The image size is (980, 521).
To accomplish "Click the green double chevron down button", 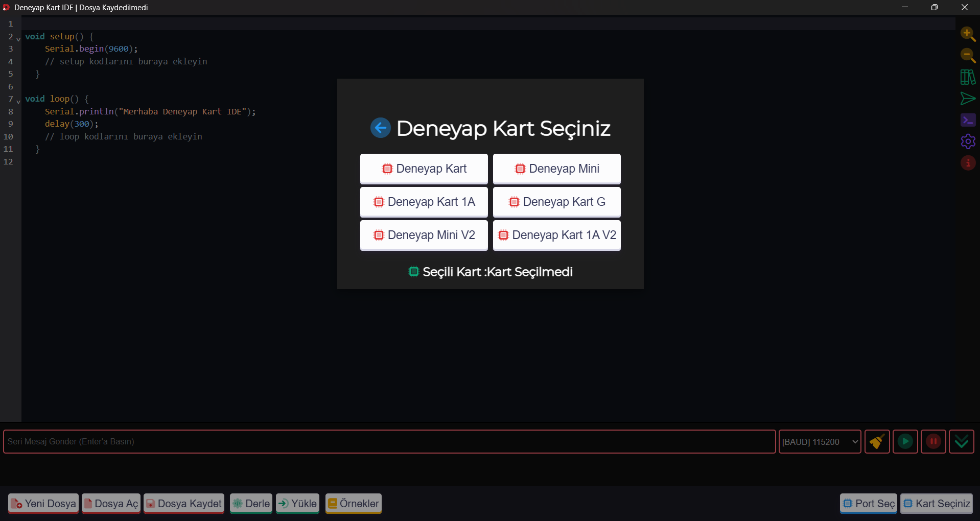I will click(961, 441).
